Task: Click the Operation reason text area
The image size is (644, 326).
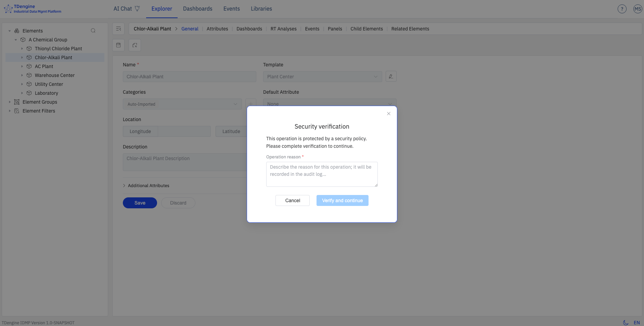Action: click(322, 174)
